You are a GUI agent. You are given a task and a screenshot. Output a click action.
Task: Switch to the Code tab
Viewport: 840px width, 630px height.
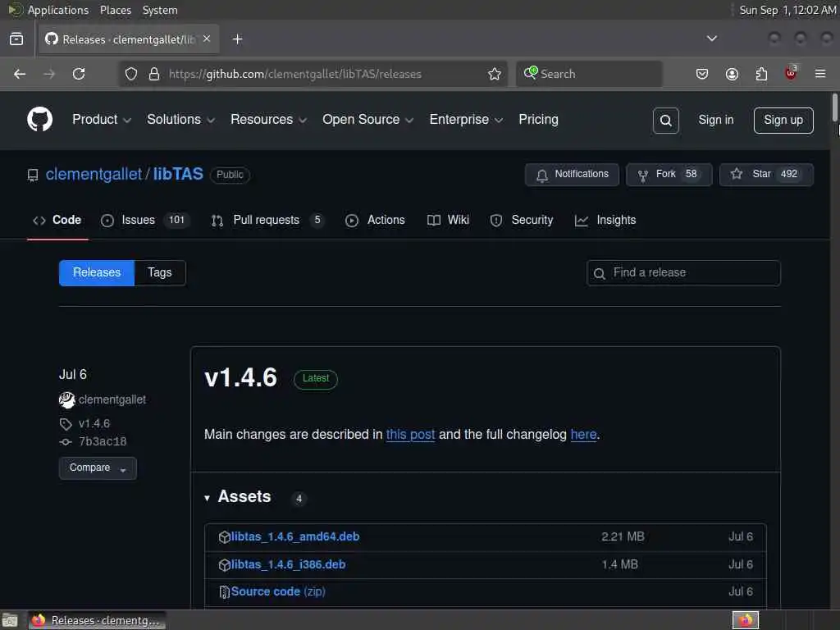[57, 220]
